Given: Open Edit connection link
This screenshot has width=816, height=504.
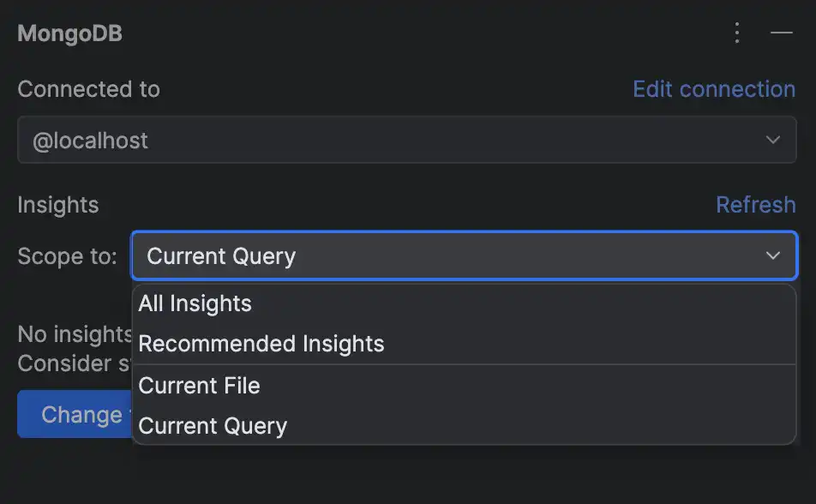Looking at the screenshot, I should click(713, 88).
